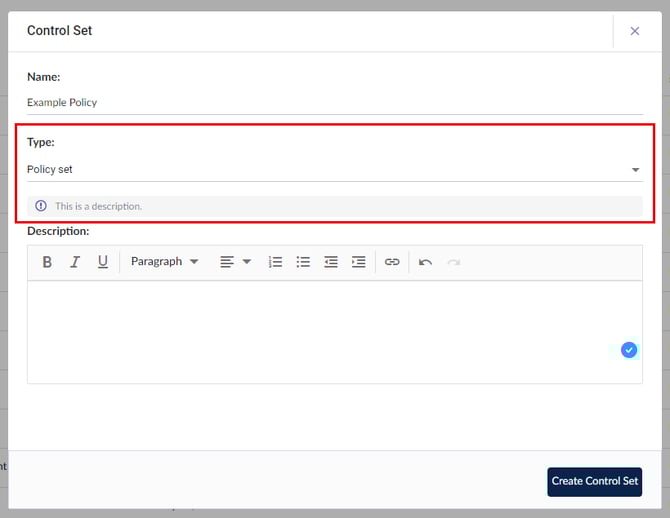Open the Type dropdown showing Policy set
670x518 pixels.
[x=334, y=170]
